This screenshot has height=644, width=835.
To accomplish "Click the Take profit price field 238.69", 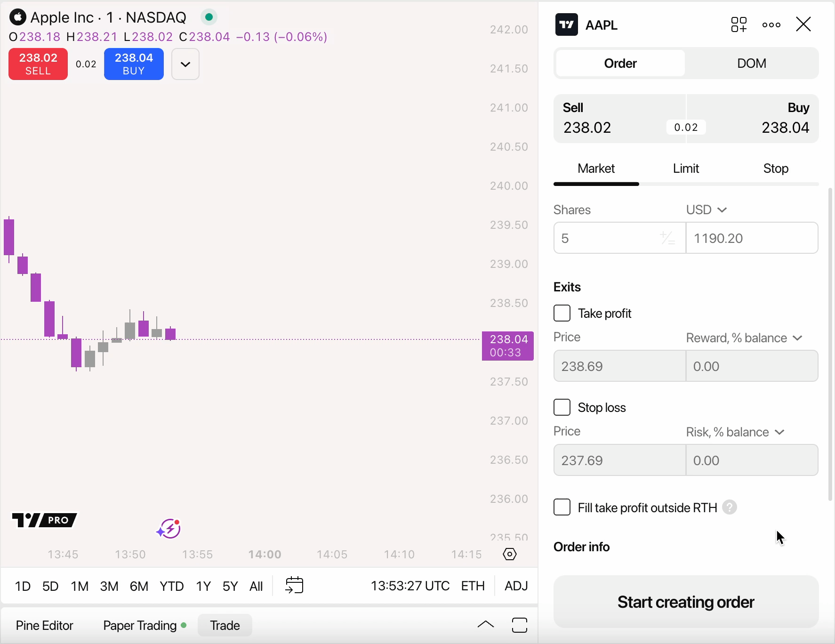I will pyautogui.click(x=619, y=366).
